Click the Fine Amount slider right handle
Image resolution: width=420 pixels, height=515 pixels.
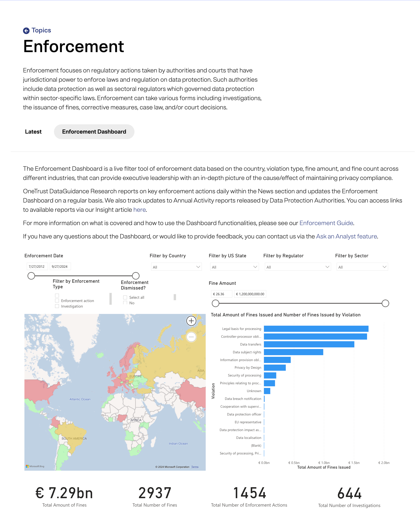[386, 303]
